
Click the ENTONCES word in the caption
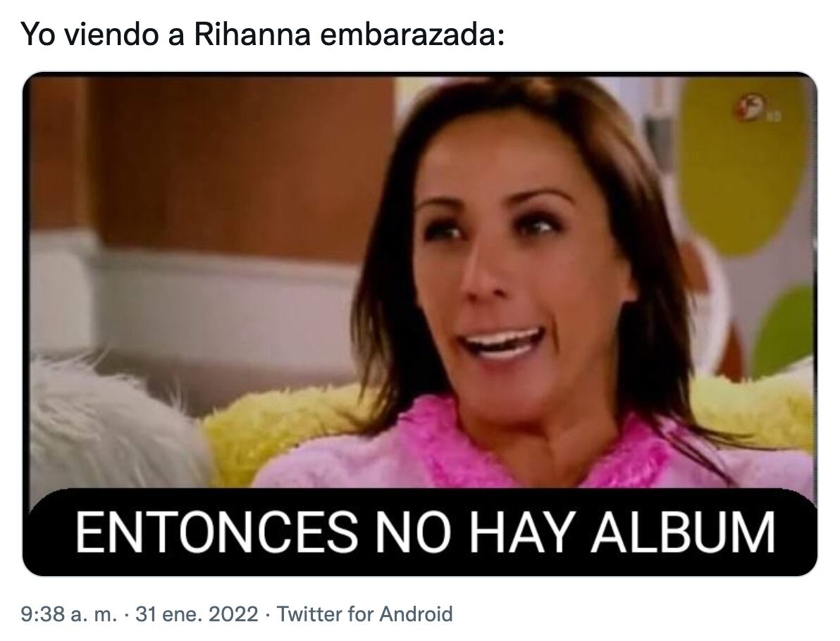[x=216, y=532]
